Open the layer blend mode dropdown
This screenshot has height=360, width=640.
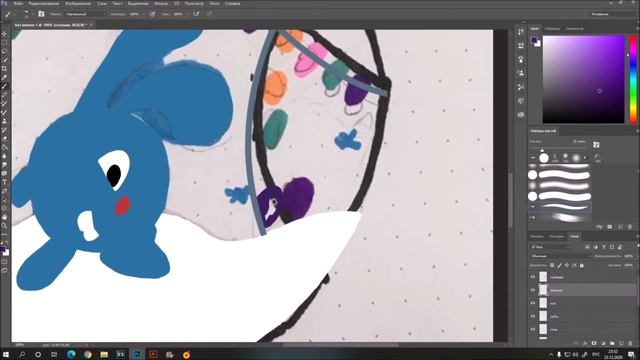[x=560, y=256]
